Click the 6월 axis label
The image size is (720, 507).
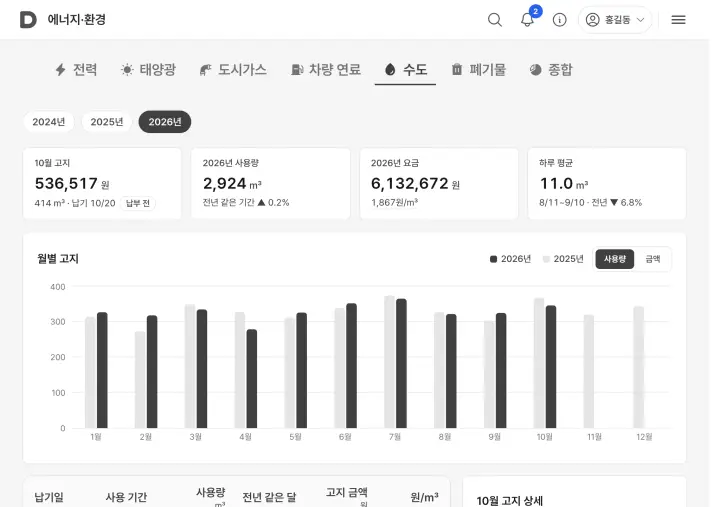pyautogui.click(x=345, y=437)
